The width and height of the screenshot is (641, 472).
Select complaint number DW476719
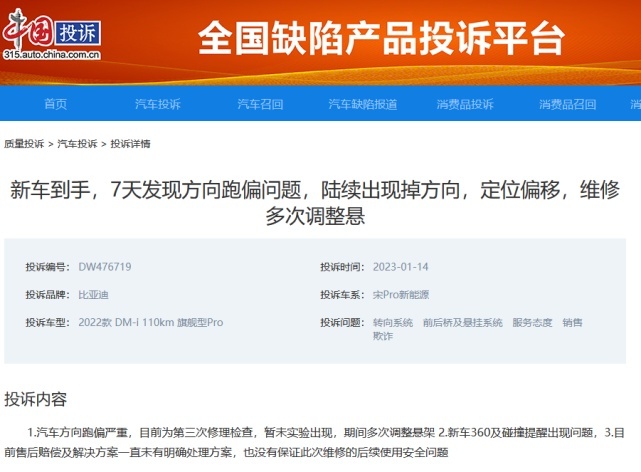pos(105,267)
